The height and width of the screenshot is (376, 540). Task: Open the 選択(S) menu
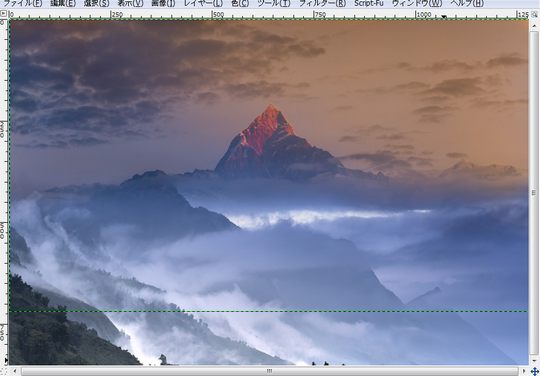[96, 3]
